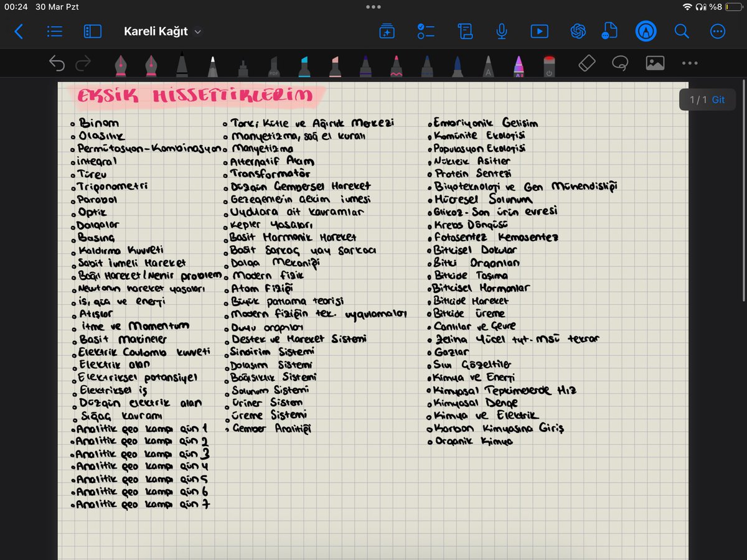Select the black marker pen
Screen dimensions: 747x560
coord(181,65)
